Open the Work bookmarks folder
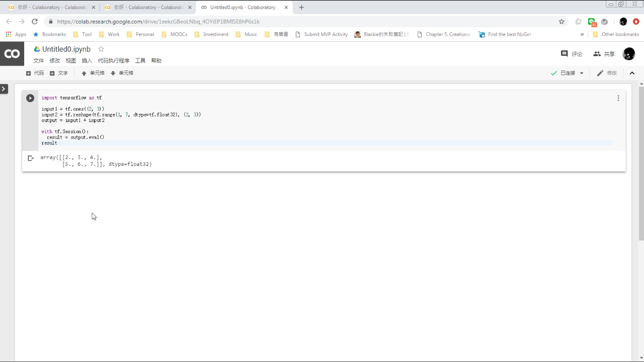Screen dimensions: 644x362 coord(109,34)
